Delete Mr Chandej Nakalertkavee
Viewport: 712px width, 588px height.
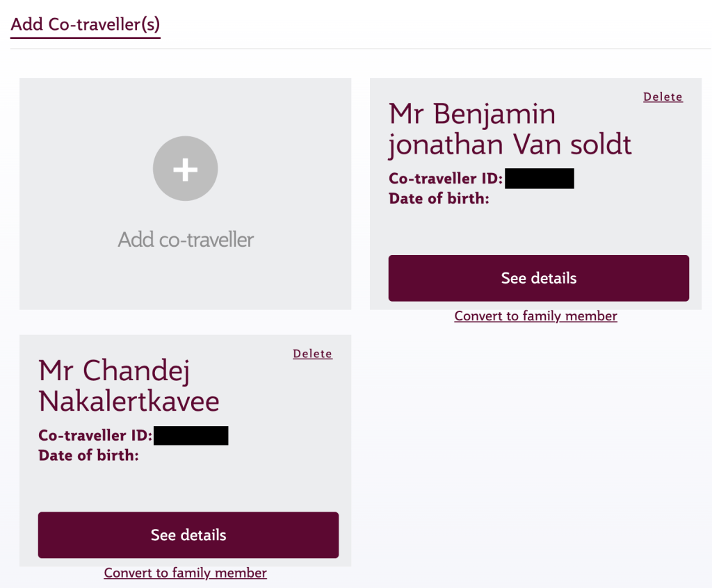312,354
